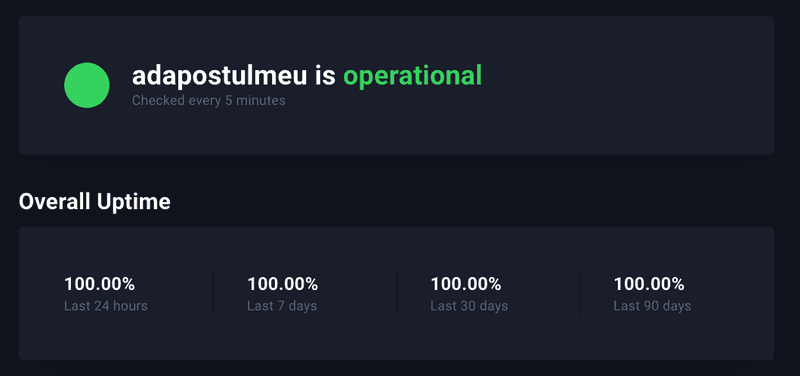Select the Checked every 5 minutes text
Screen dimensions: 800x376
[x=209, y=101]
